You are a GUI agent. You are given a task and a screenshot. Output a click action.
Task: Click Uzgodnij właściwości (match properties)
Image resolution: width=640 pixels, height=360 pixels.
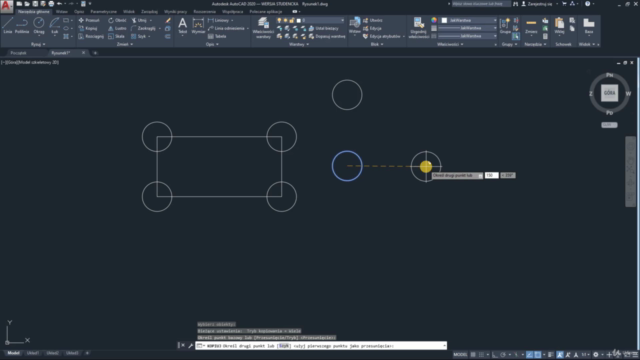coord(419,28)
